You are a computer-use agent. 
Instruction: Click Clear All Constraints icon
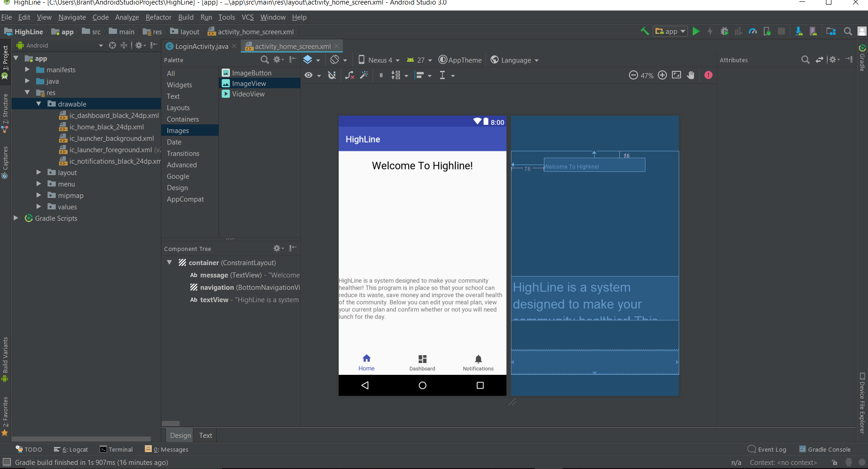pos(349,75)
